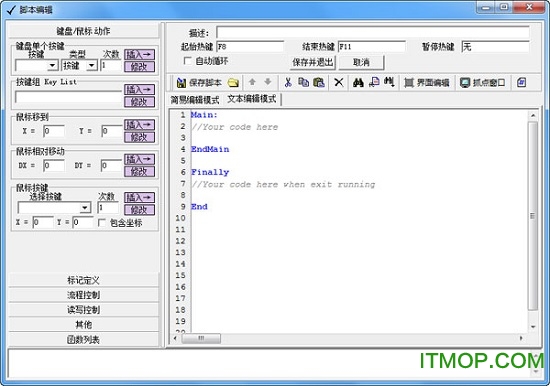Click 修改 in the 鼠标按键 group

pos(139,209)
